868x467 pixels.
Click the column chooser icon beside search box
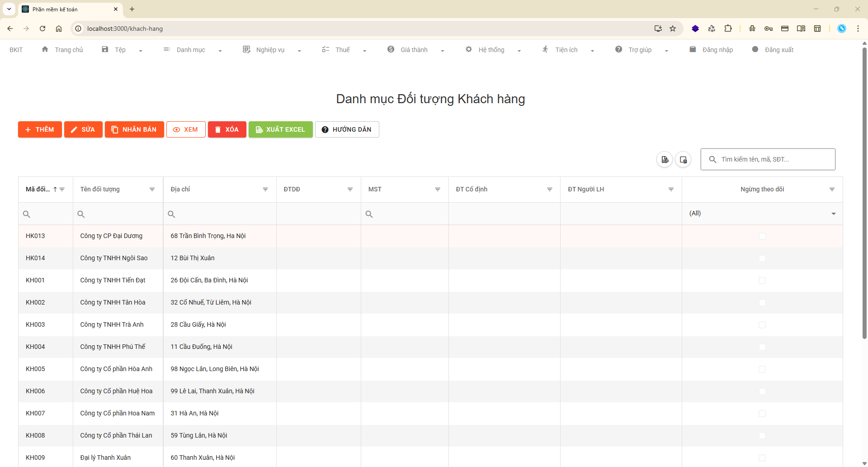coord(683,159)
